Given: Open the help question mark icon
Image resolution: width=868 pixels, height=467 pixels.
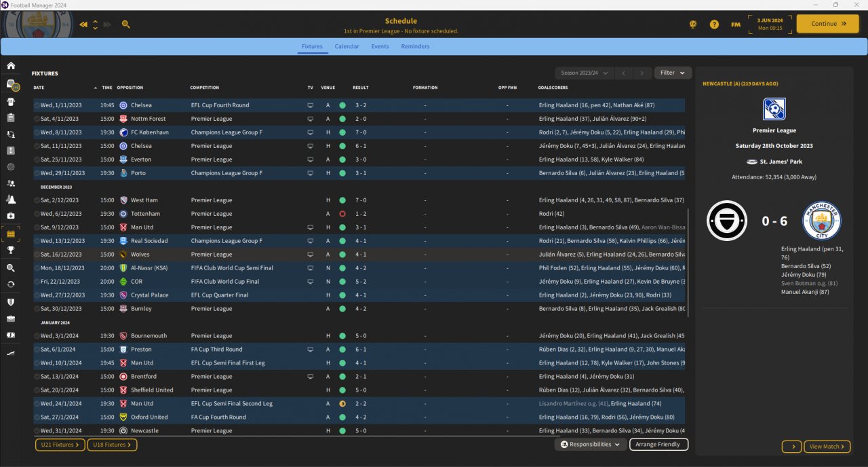Looking at the screenshot, I should point(714,24).
